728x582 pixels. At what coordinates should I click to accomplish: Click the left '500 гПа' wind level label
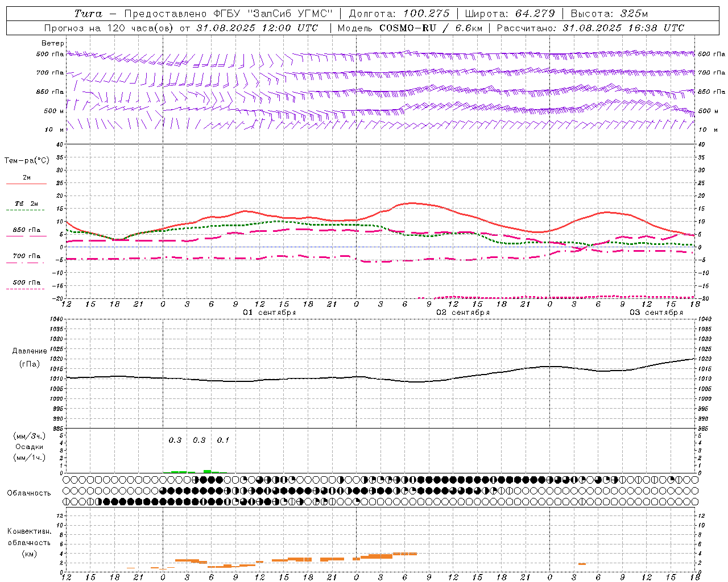[50, 54]
